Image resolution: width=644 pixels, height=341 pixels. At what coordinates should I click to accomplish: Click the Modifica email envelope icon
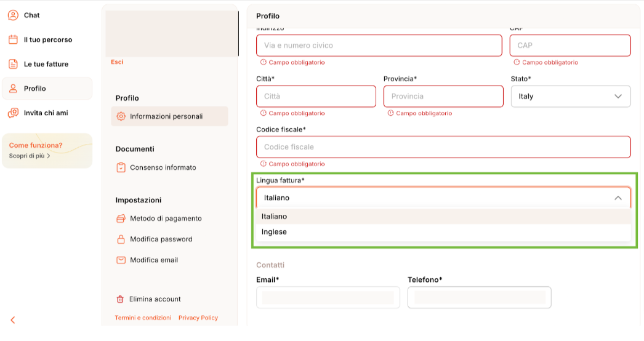[x=121, y=260]
